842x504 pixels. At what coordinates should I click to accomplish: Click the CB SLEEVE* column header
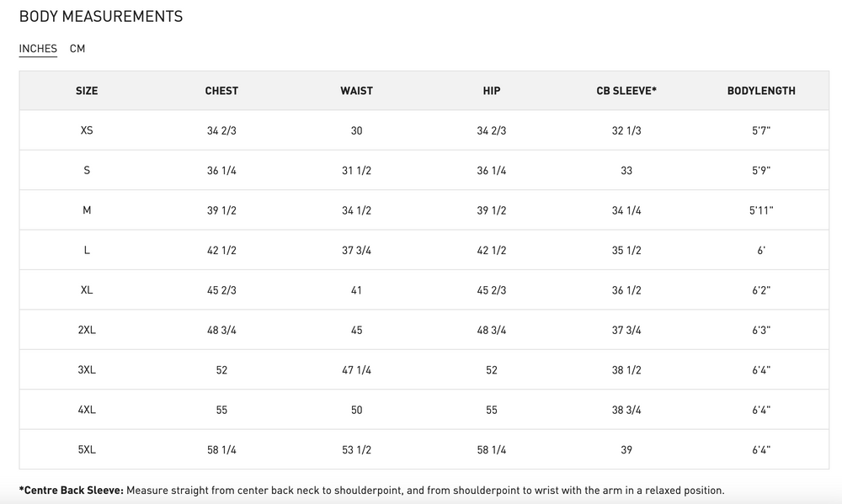(626, 91)
